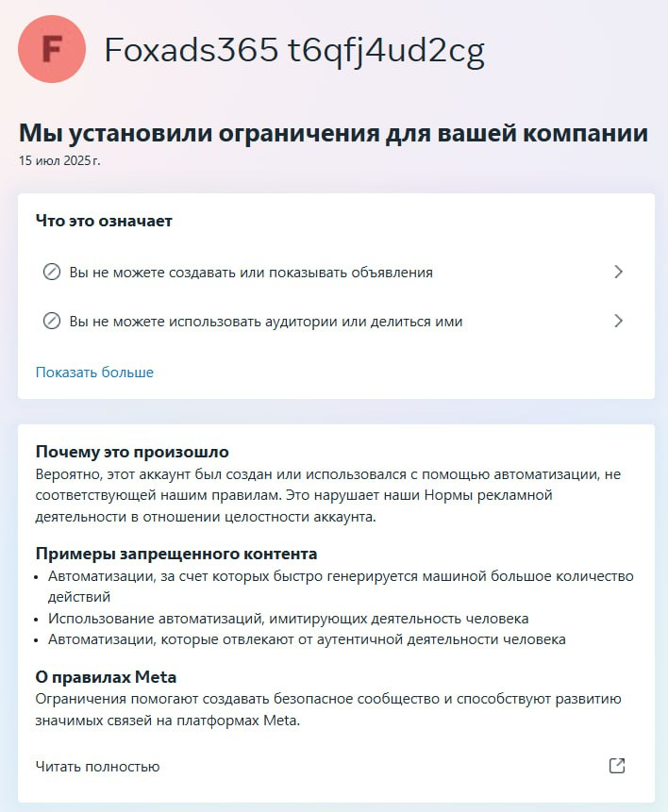The image size is (668, 812).
Task: Open the row Вы не можете создавать или показывать объявления
Action: pyautogui.click(x=336, y=272)
